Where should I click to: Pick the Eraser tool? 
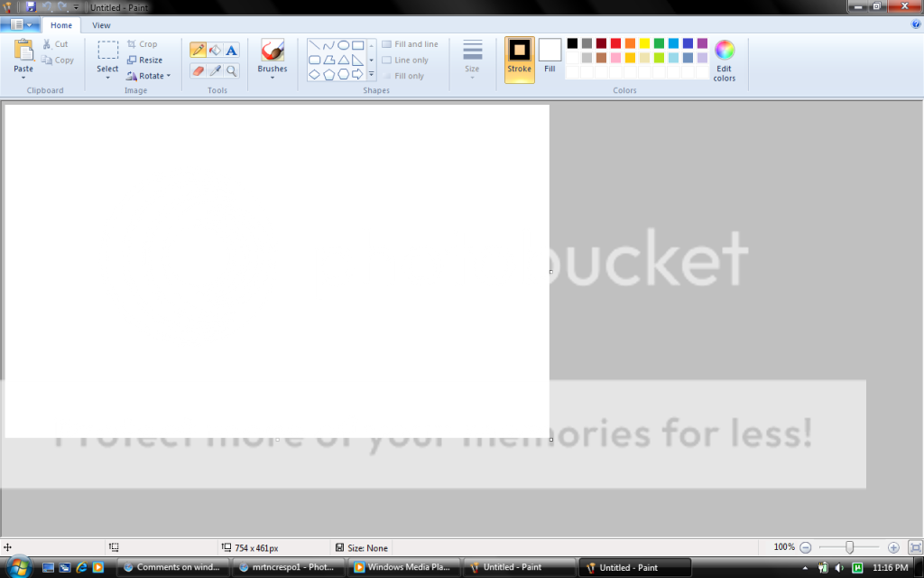(x=198, y=70)
